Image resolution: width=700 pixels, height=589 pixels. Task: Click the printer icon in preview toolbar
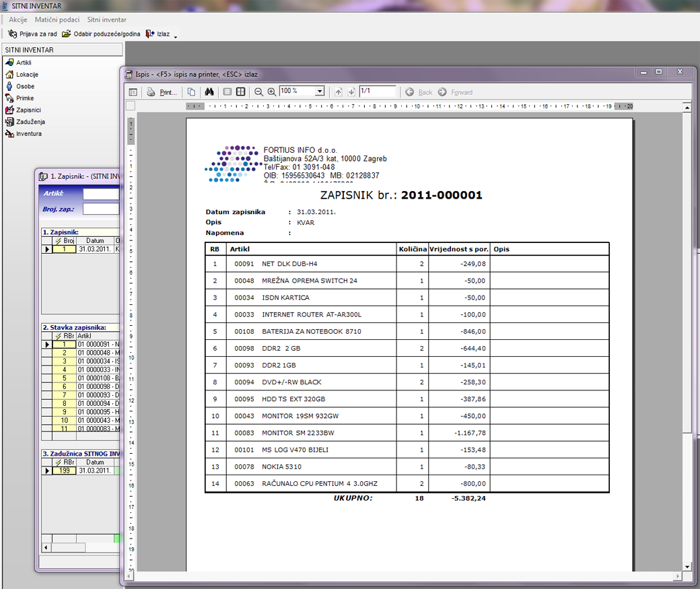(151, 92)
